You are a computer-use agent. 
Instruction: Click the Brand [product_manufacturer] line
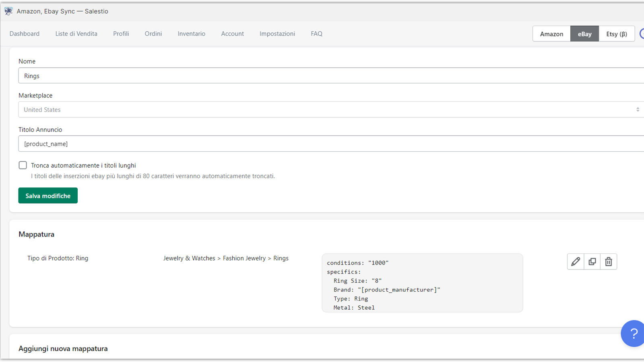coord(387,290)
